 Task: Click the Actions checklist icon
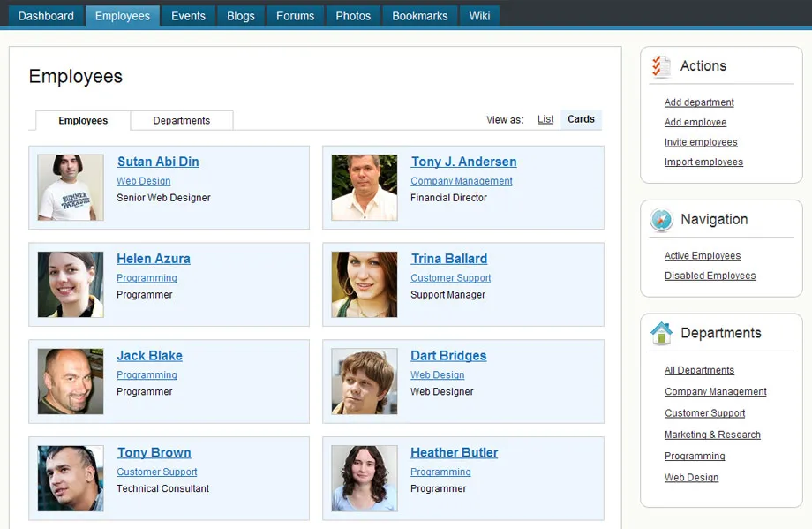pyautogui.click(x=661, y=66)
